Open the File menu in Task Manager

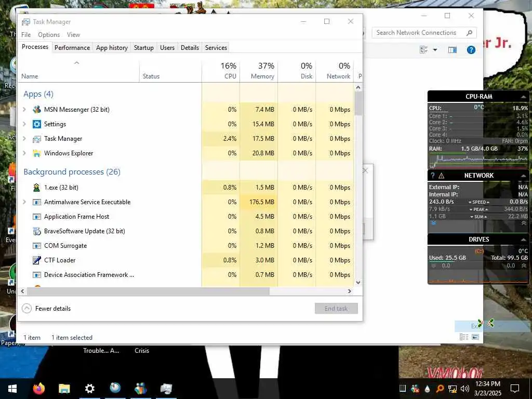[x=26, y=35]
